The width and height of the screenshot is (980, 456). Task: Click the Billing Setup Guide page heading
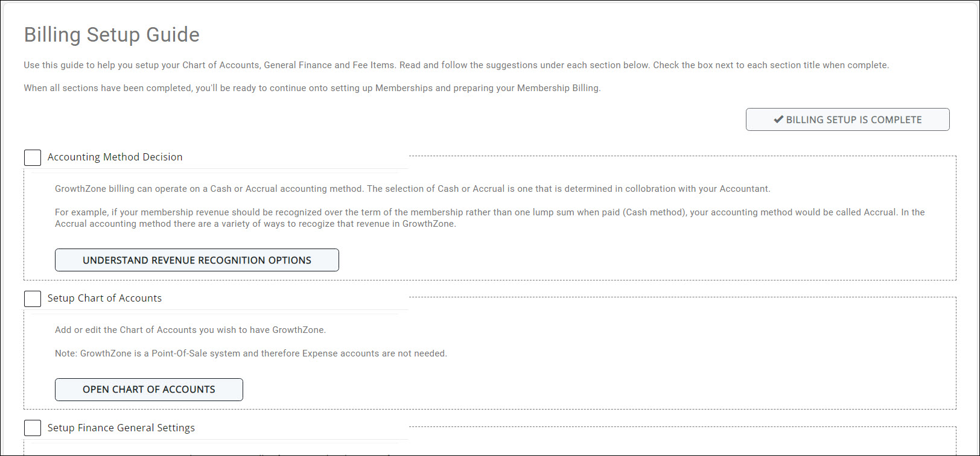(112, 35)
